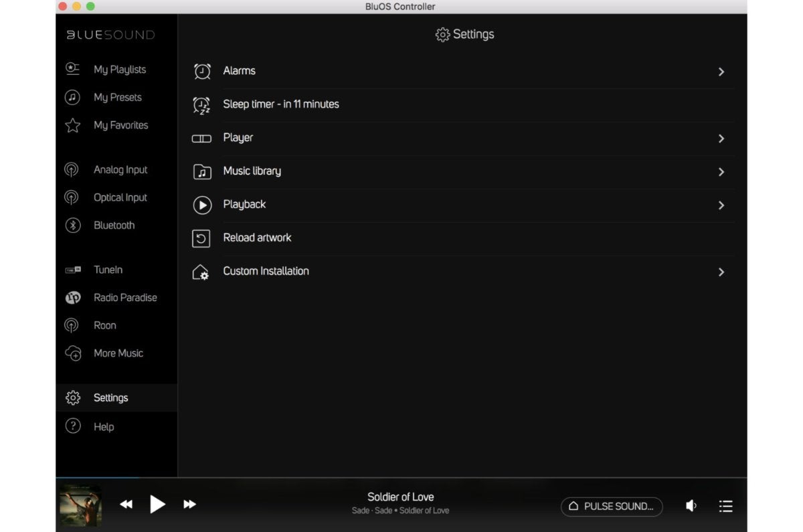Click the Player device icon
Viewport: 803px width, 532px height.
tap(201, 139)
